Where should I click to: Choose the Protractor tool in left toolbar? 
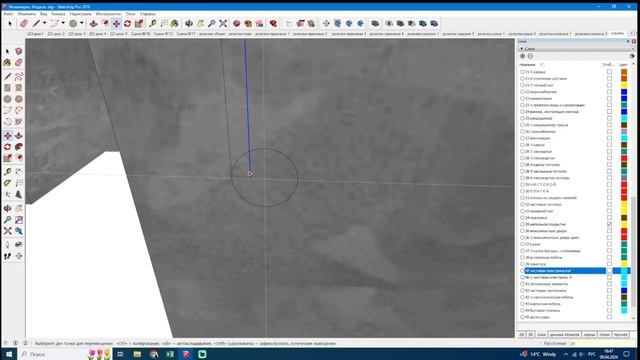(x=7, y=183)
